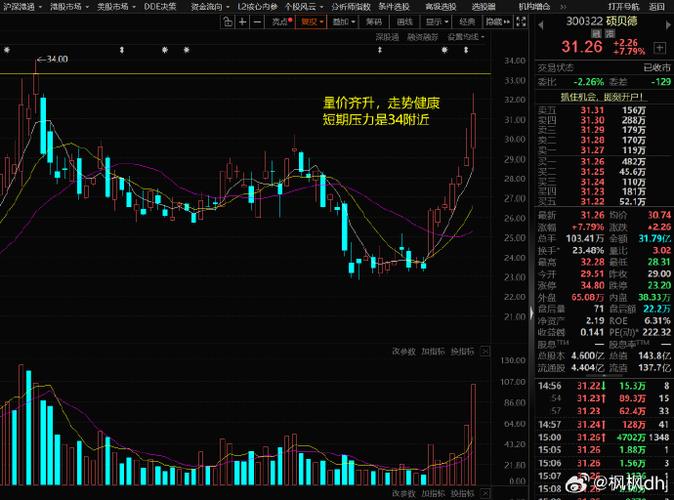The width and height of the screenshot is (674, 500).
Task: Click the 14:56 31.22 trade tick row
Action: 603,386
